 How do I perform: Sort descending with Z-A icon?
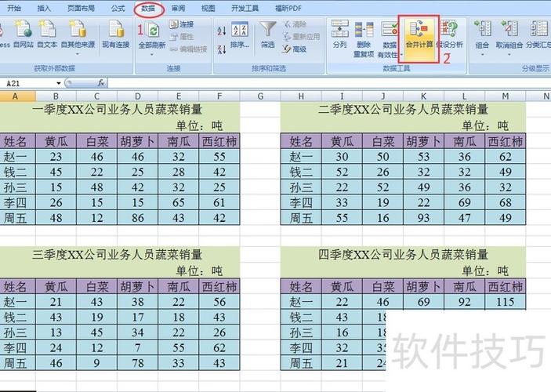[x=222, y=49]
